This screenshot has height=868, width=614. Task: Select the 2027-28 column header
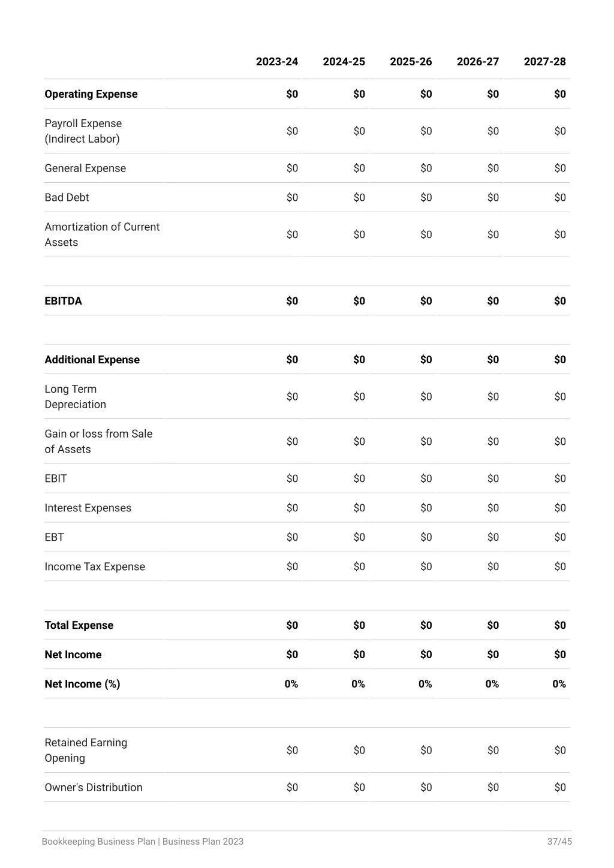click(x=544, y=62)
